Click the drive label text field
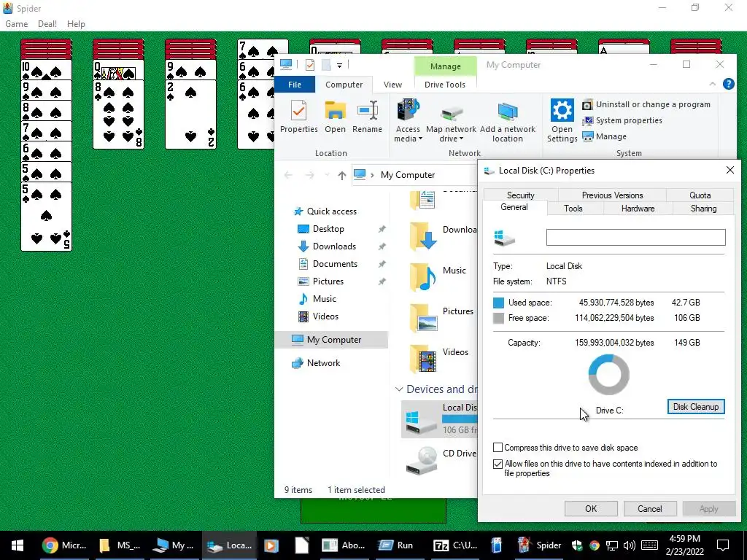 click(x=635, y=237)
